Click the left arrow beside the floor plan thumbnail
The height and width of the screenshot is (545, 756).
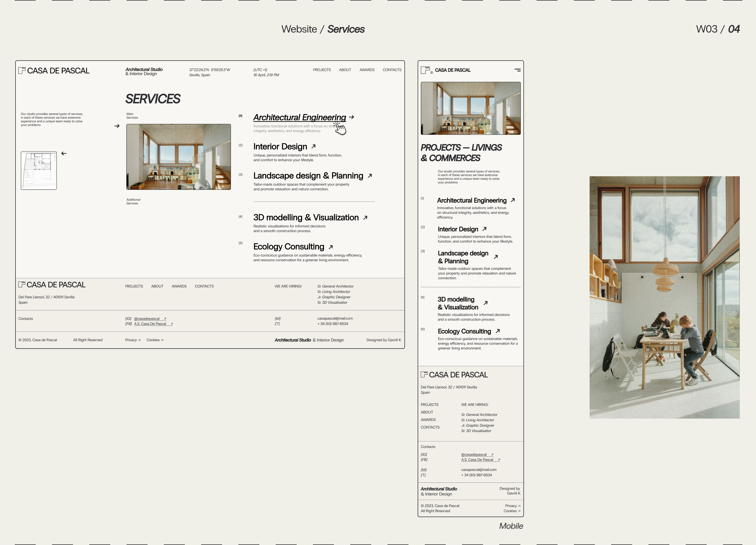point(64,154)
